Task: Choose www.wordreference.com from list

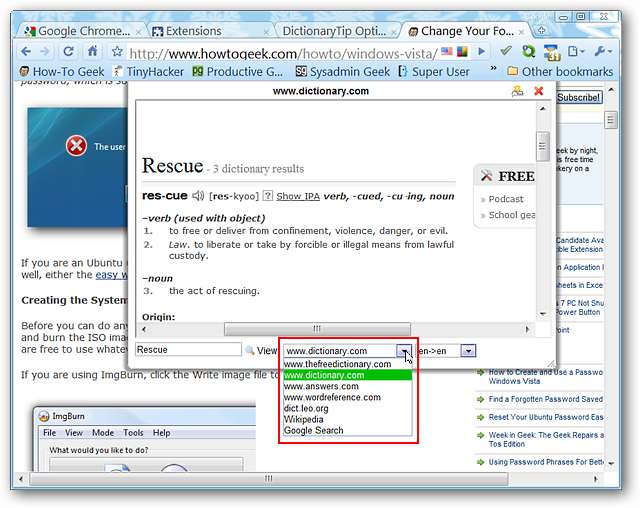Action: point(347,397)
